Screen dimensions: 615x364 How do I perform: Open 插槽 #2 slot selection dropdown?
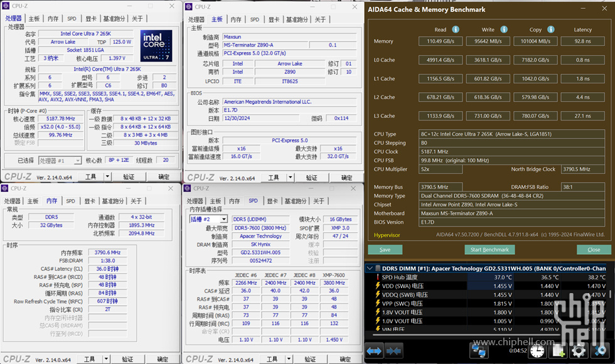224,219
